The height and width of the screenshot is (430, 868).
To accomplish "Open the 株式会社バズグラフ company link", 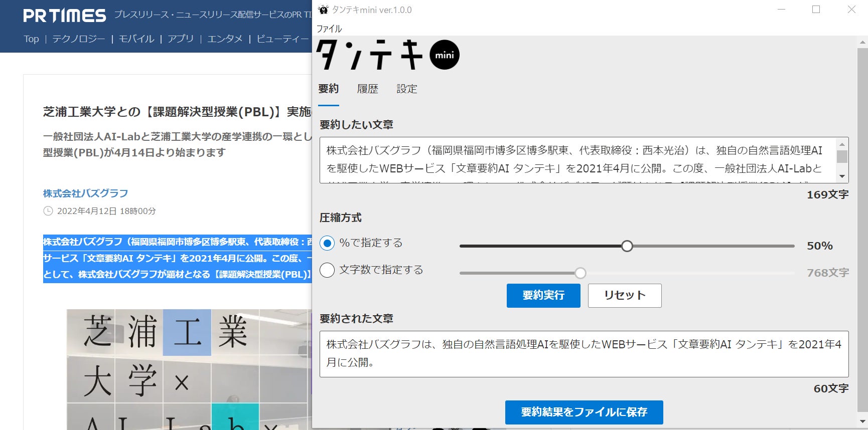I will (x=85, y=193).
